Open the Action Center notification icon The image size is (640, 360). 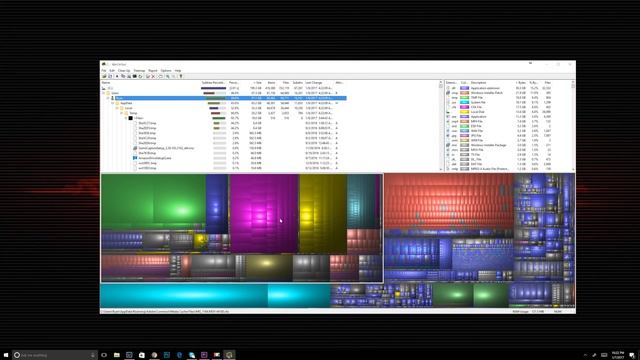coord(632,355)
